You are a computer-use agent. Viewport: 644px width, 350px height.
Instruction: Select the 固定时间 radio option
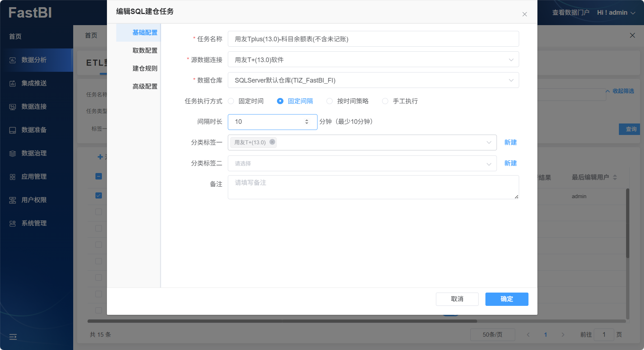click(x=231, y=101)
